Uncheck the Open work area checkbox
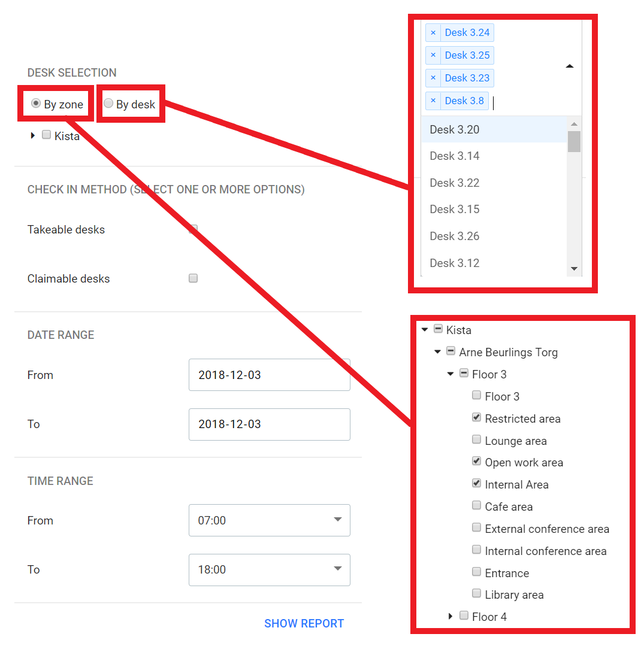 coord(476,461)
